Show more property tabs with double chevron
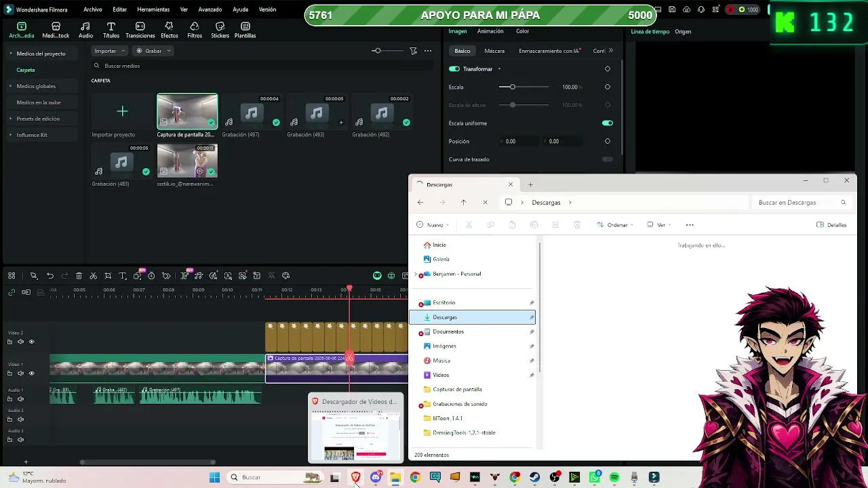Viewport: 868px width, 488px height. tap(611, 51)
